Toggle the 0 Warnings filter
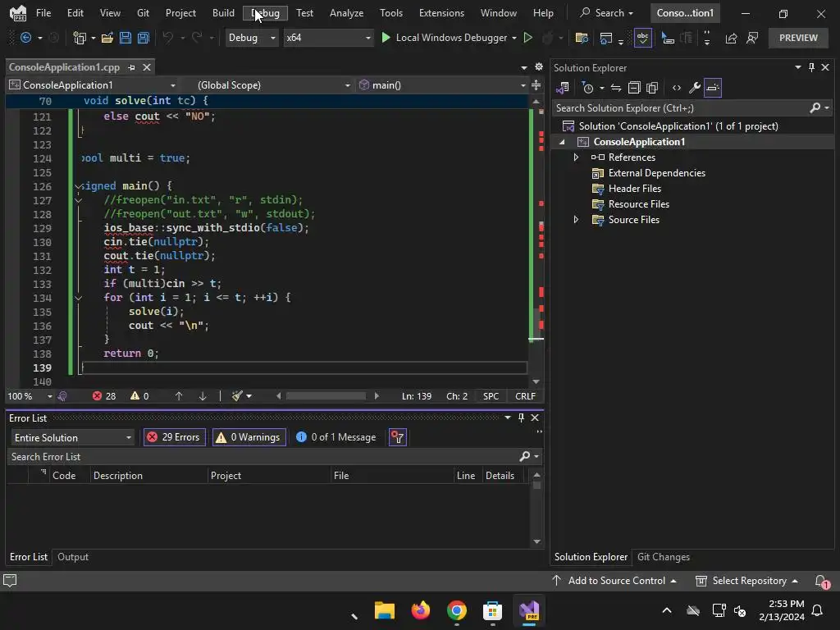 coord(249,437)
